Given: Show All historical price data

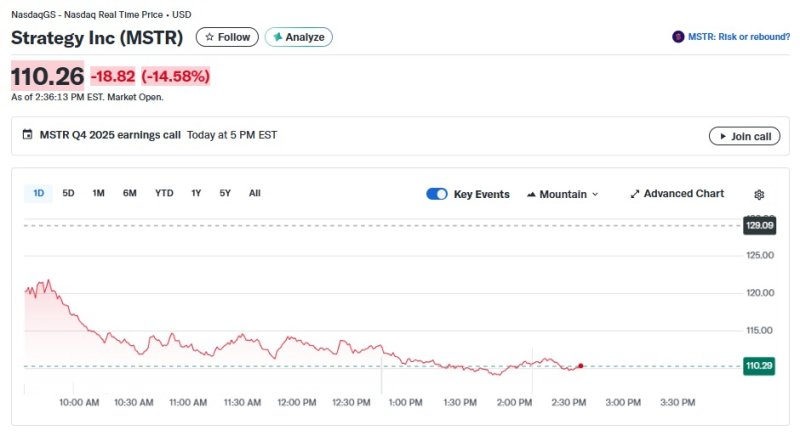Looking at the screenshot, I should coord(255,193).
